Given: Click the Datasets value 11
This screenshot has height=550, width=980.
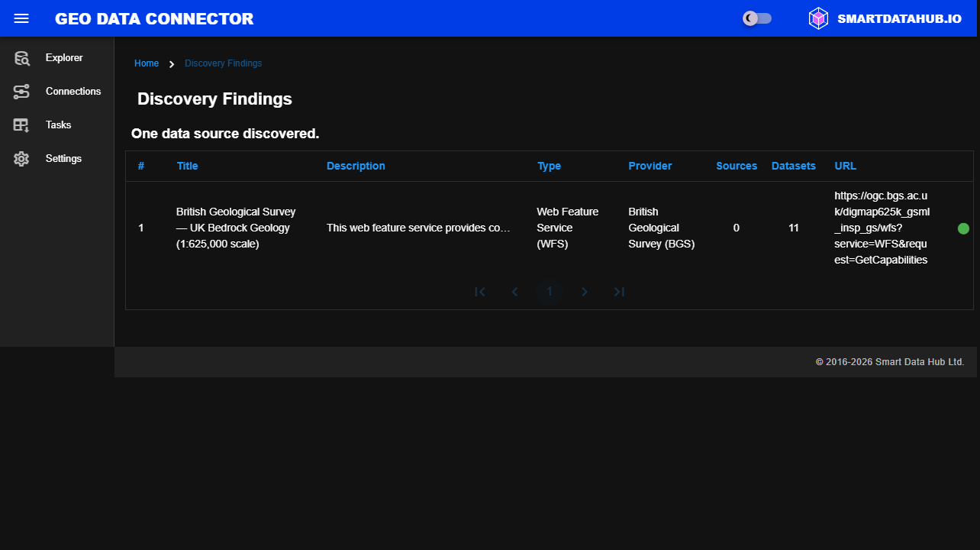Looking at the screenshot, I should pyautogui.click(x=794, y=228).
